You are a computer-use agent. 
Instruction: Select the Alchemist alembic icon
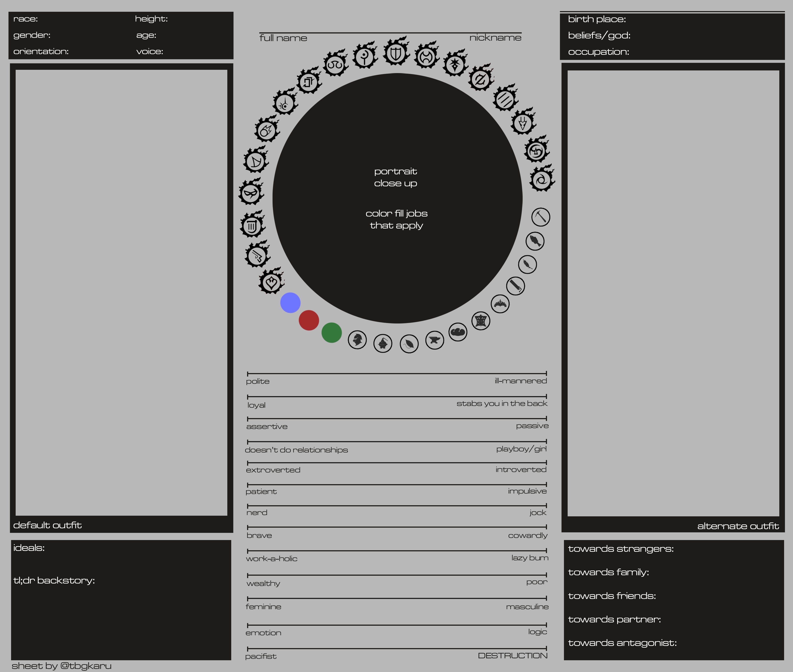(383, 344)
